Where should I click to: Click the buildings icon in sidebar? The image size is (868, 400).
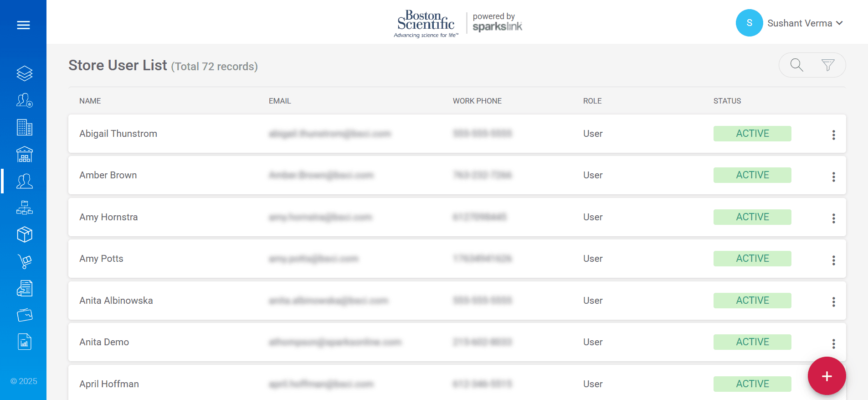coord(24,128)
